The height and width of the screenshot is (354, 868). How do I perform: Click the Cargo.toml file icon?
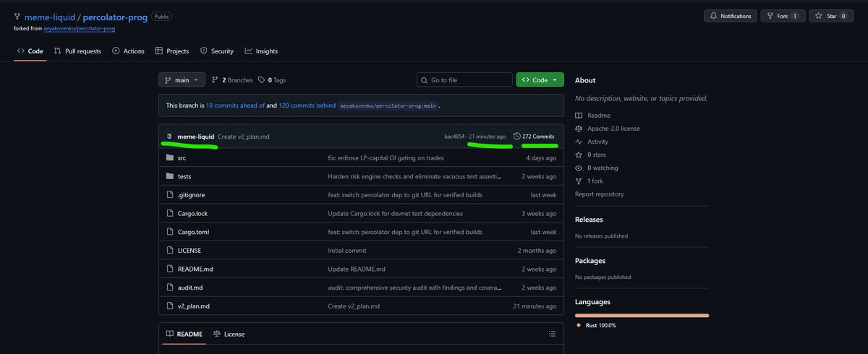pyautogui.click(x=170, y=232)
